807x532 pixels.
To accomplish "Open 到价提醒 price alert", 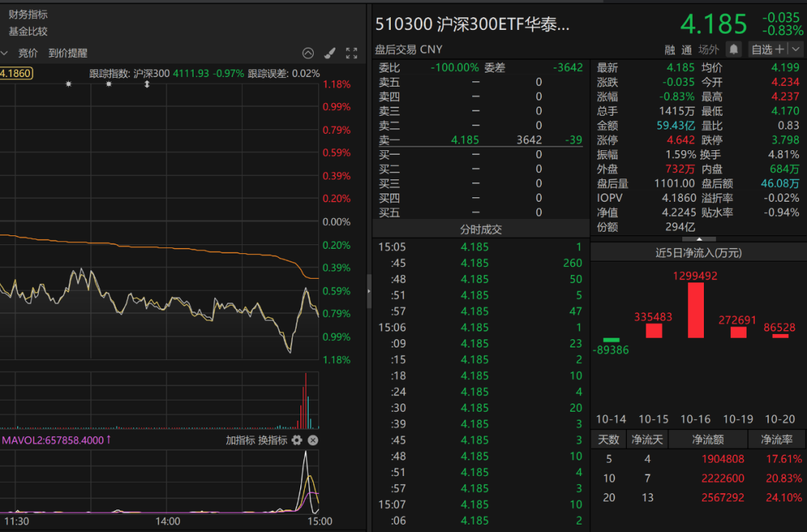I will (68, 53).
